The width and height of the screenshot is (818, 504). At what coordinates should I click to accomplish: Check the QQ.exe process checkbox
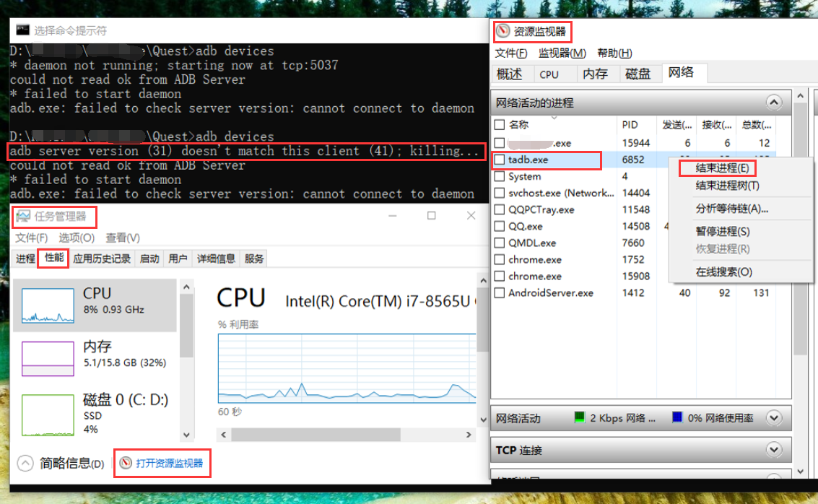click(500, 226)
